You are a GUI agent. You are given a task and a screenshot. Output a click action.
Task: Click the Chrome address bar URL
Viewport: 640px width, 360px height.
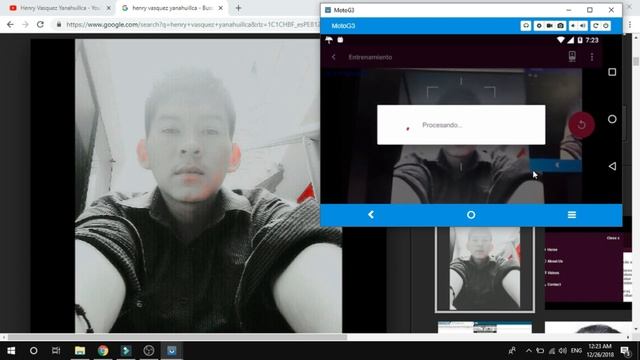tap(193, 24)
